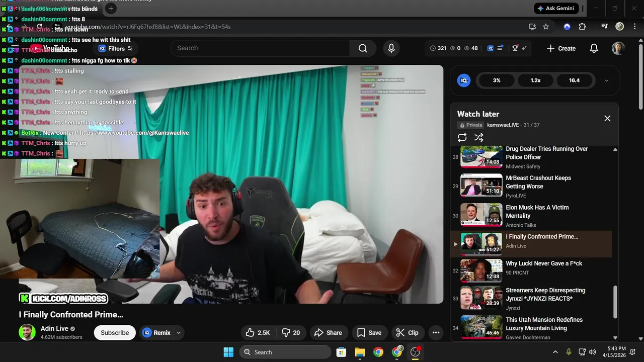The image size is (644, 362).
Task: Click the blue circular extension icon in Chrome toolbar
Action: [x=567, y=27]
